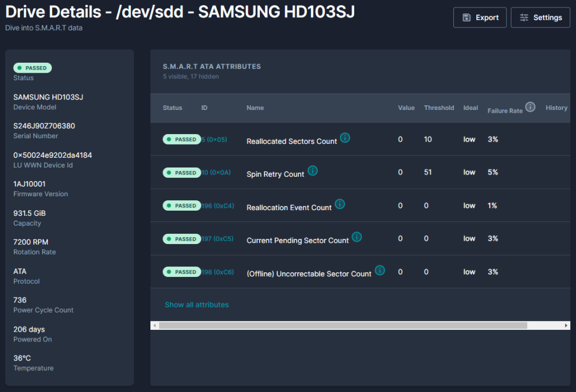Open info icon for Reallocation Event Count
This screenshot has height=392, width=576.
click(x=340, y=204)
